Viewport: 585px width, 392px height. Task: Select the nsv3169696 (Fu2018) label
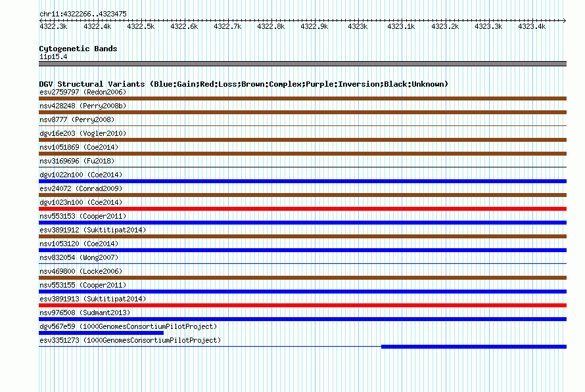point(77,161)
